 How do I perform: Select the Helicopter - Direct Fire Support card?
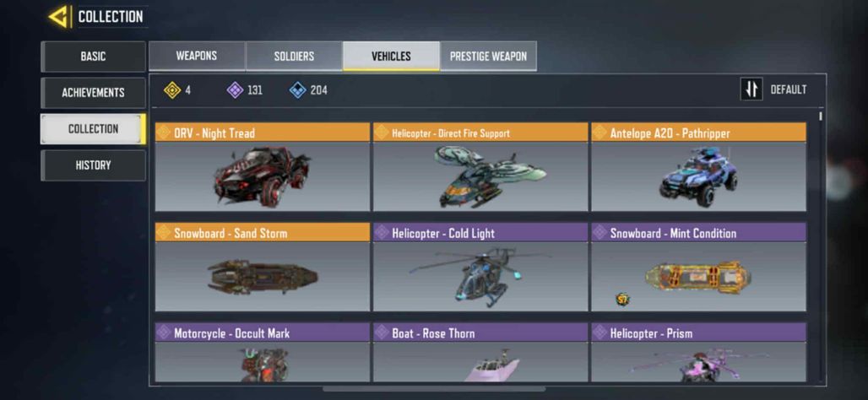click(x=480, y=167)
